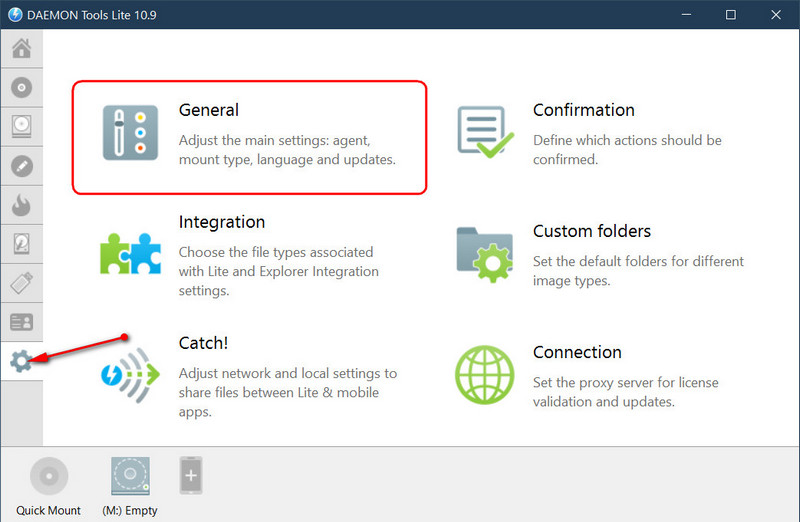This screenshot has height=522, width=800.
Task: Minimize the DAEMON Tools Lite window
Action: [x=686, y=14]
